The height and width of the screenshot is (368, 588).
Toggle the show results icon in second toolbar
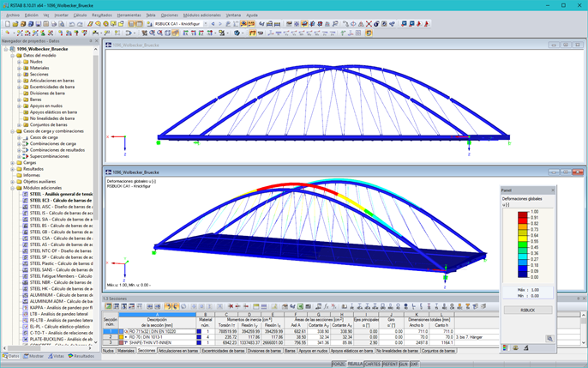tap(253, 33)
